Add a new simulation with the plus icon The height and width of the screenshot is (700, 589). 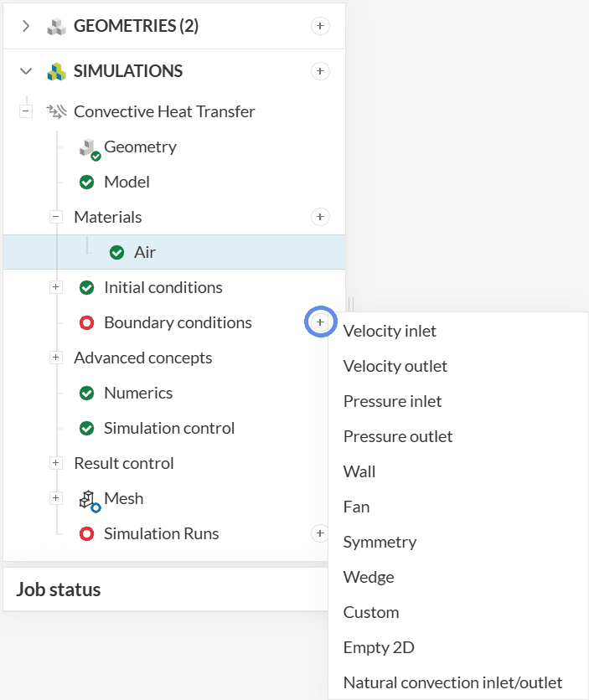[320, 71]
